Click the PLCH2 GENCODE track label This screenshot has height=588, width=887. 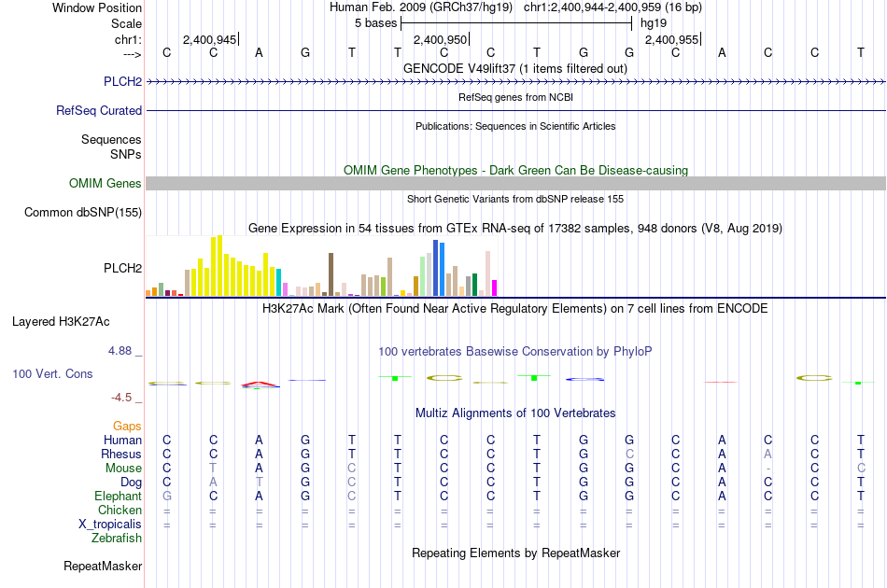click(x=122, y=81)
